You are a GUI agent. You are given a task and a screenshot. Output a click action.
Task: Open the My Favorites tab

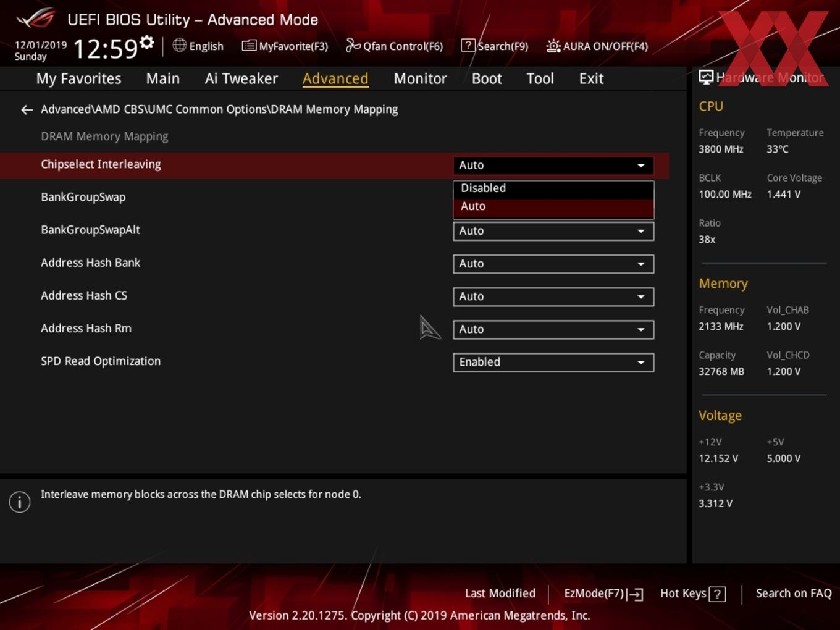pos(78,78)
